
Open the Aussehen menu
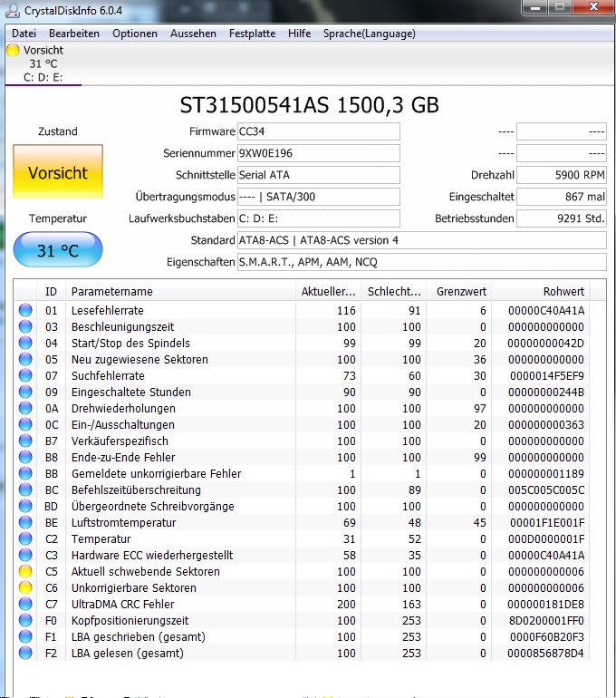click(x=193, y=34)
